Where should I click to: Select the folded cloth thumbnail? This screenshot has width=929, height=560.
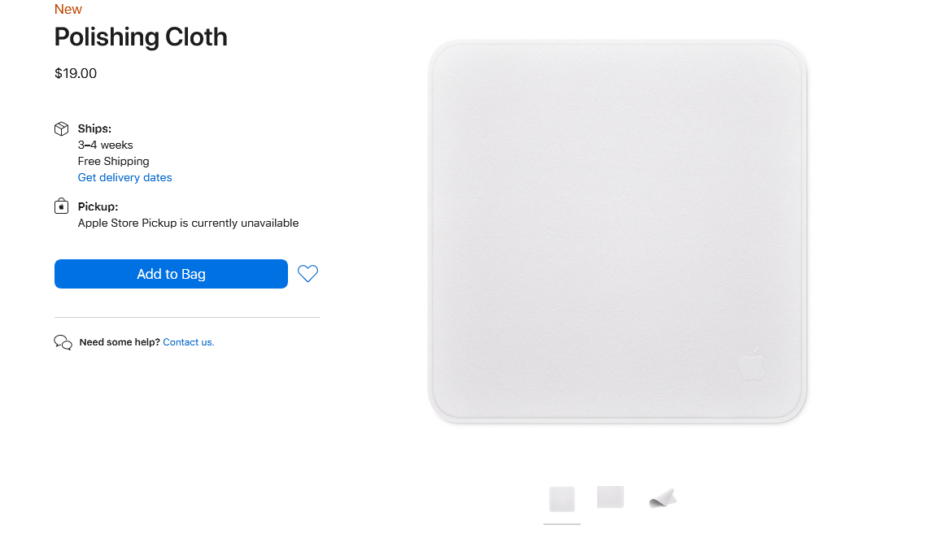point(663,498)
